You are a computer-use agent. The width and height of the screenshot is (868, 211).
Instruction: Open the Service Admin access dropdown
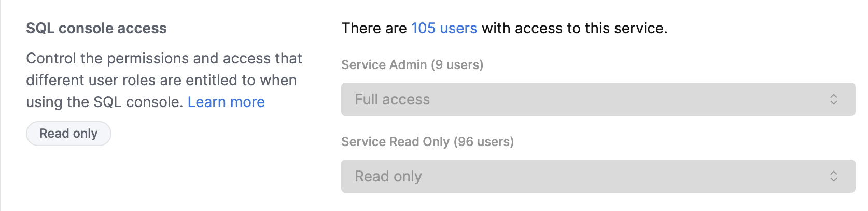(x=597, y=99)
